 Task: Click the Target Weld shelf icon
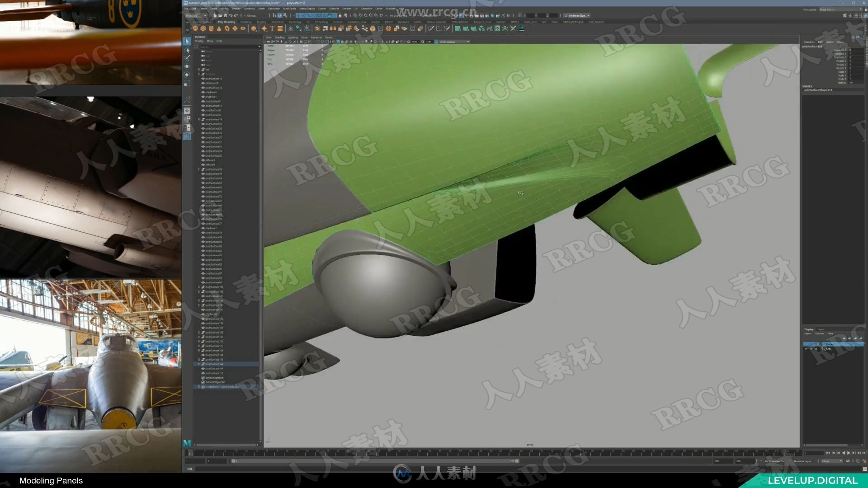pyautogui.click(x=439, y=28)
